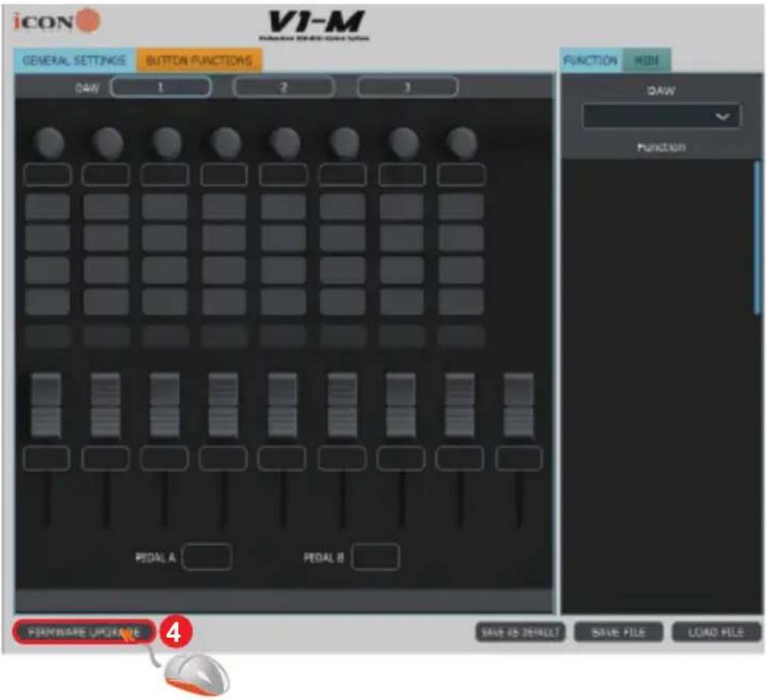Select outlined box under channel 5 knob
Viewport: 766px width, 700px height.
283,175
